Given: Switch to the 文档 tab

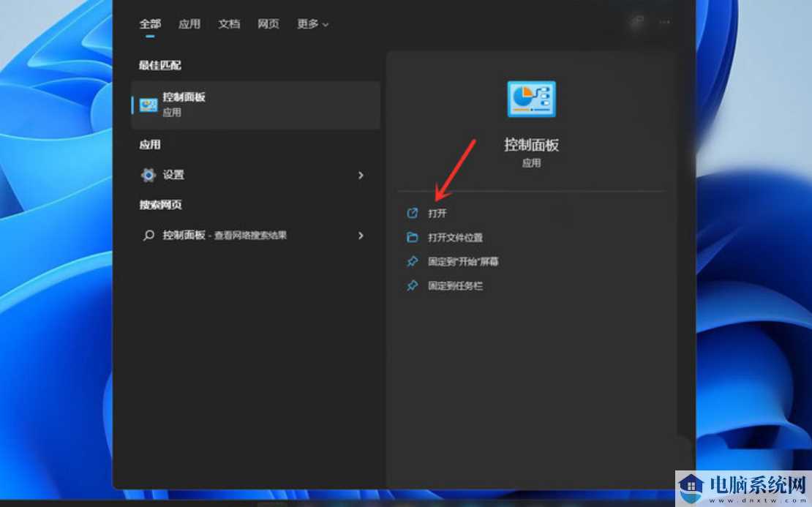Looking at the screenshot, I should [x=229, y=23].
